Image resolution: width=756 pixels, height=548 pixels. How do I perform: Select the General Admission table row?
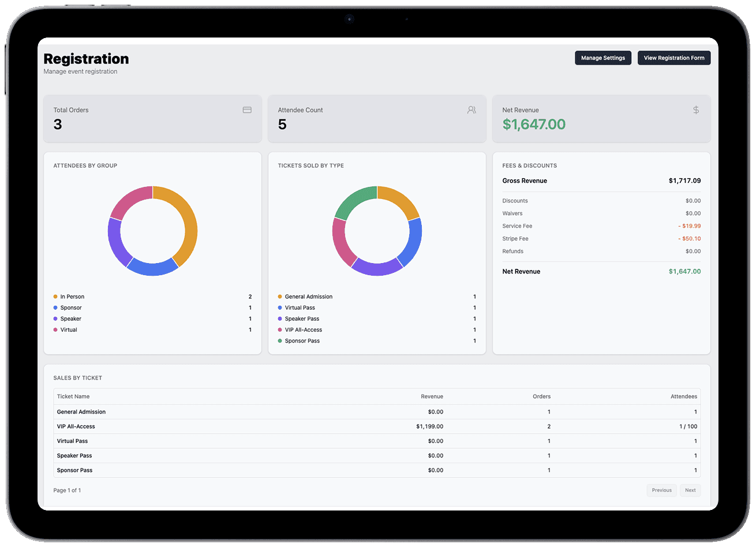click(x=377, y=412)
